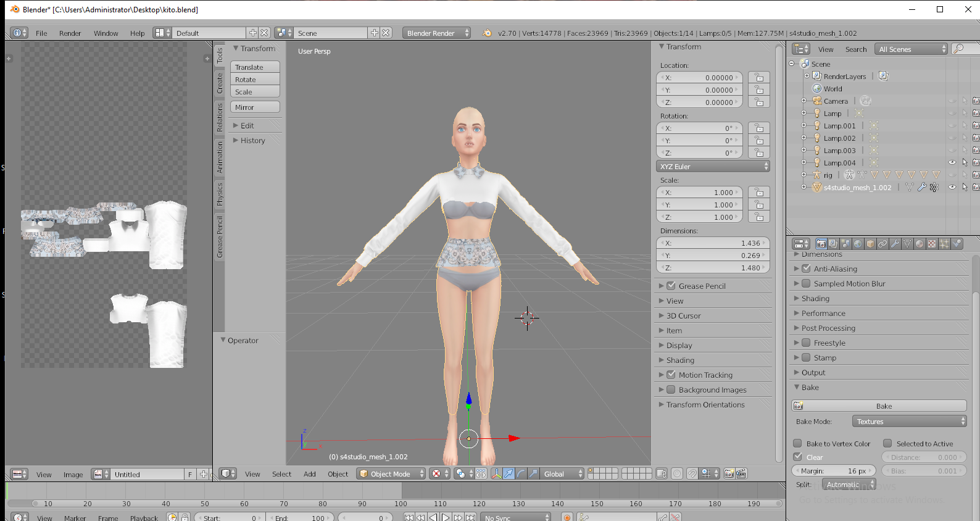Lock the X location lock icon

759,77
